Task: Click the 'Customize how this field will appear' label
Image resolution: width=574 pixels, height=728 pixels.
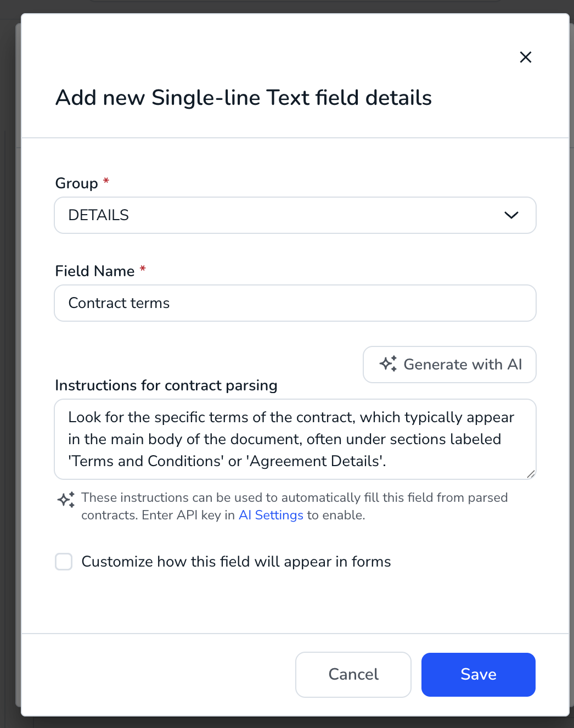Action: coord(237,562)
